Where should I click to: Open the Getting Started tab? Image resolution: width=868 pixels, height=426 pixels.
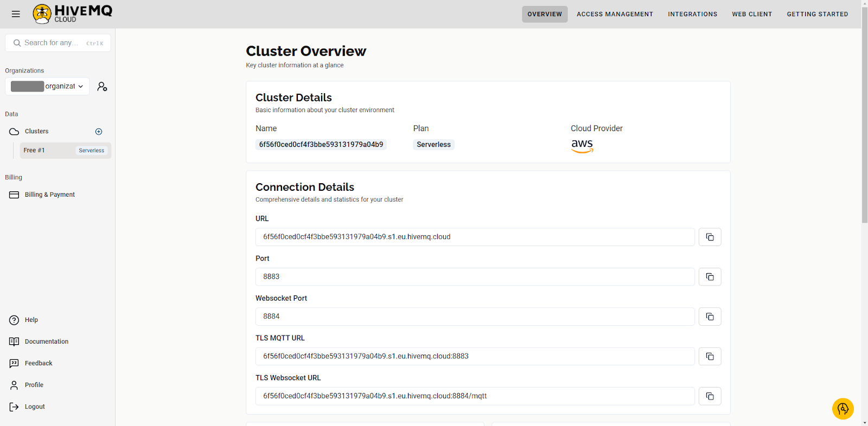817,14
